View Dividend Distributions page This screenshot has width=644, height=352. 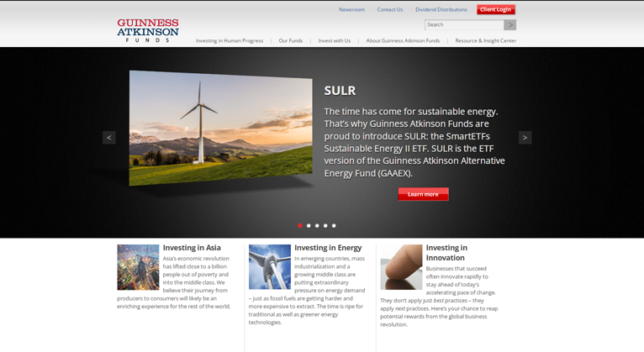[x=441, y=9]
